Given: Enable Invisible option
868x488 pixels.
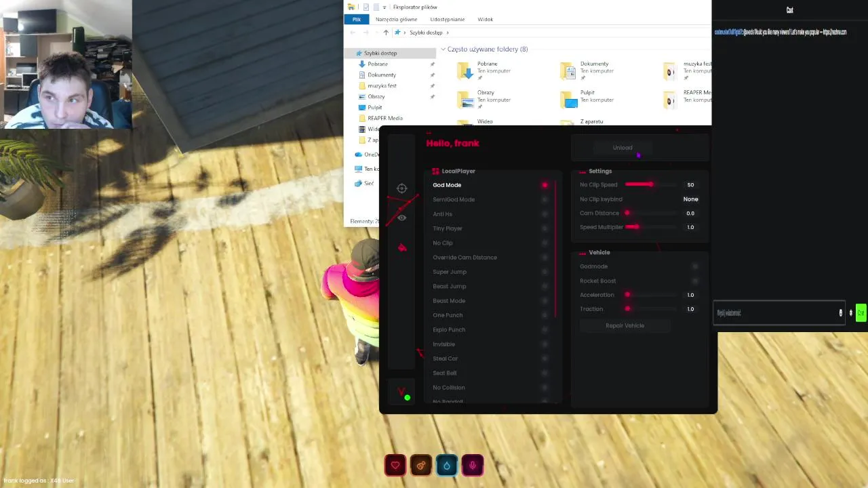Looking at the screenshot, I should [x=545, y=344].
